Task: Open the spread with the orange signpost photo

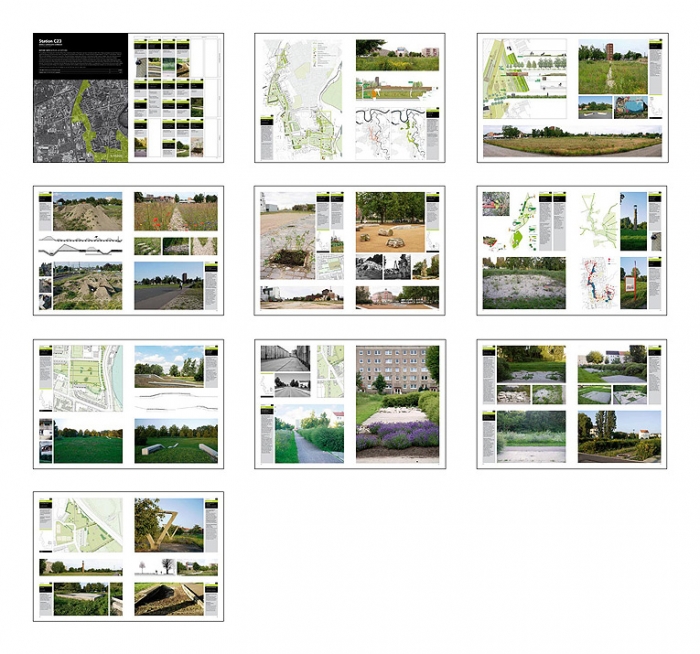Action: [x=572, y=251]
